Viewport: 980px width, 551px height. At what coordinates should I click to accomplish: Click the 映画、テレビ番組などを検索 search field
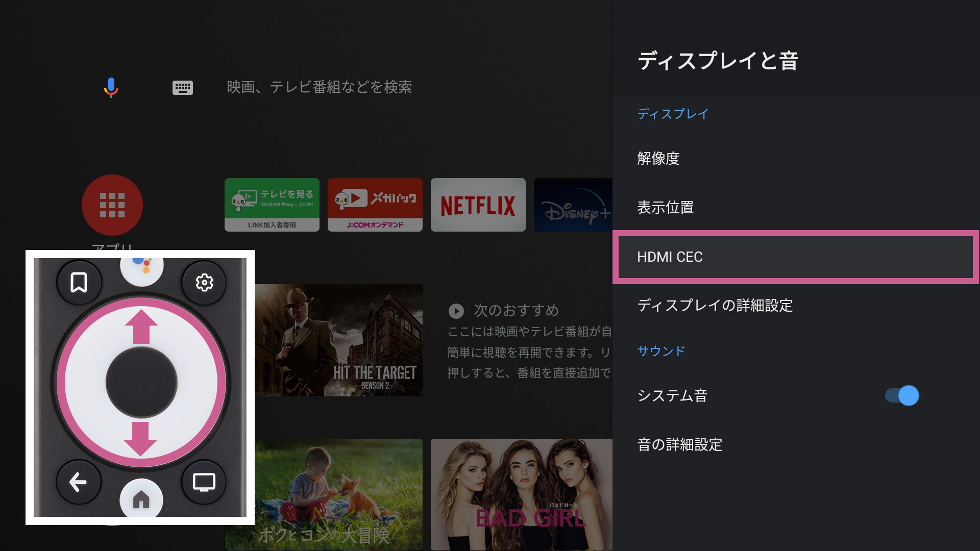pos(320,87)
